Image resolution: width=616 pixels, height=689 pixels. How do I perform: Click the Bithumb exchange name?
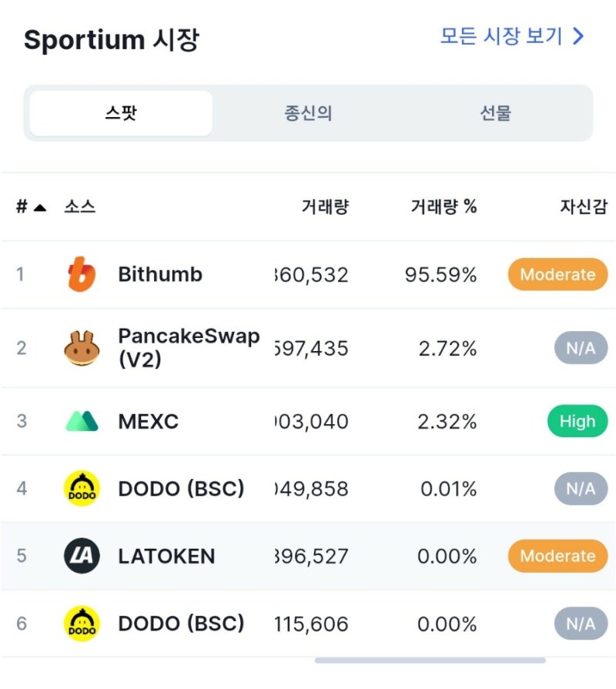pos(160,274)
